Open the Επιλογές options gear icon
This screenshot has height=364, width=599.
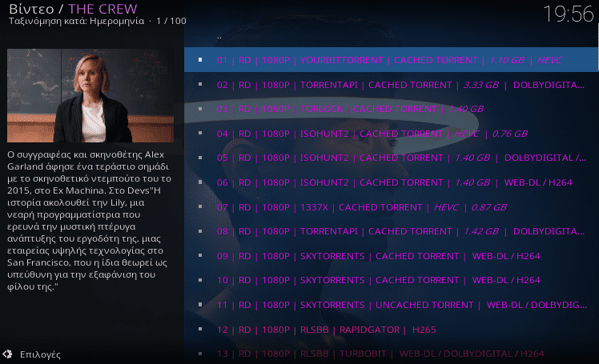(7, 354)
